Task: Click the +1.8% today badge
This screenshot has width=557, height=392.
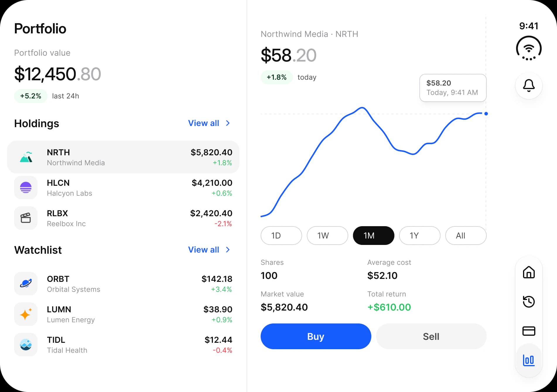Action: pyautogui.click(x=276, y=77)
